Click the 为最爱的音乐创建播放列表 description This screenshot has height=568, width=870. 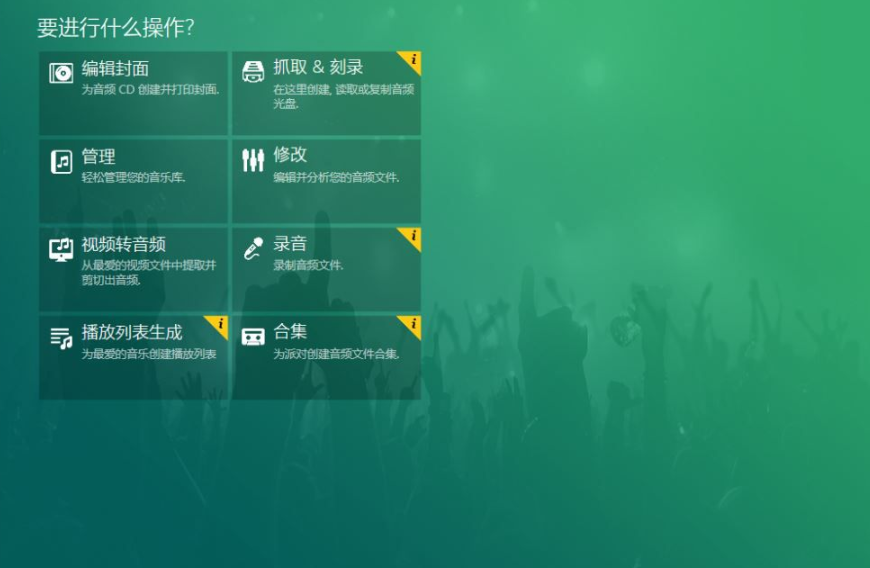(x=149, y=354)
